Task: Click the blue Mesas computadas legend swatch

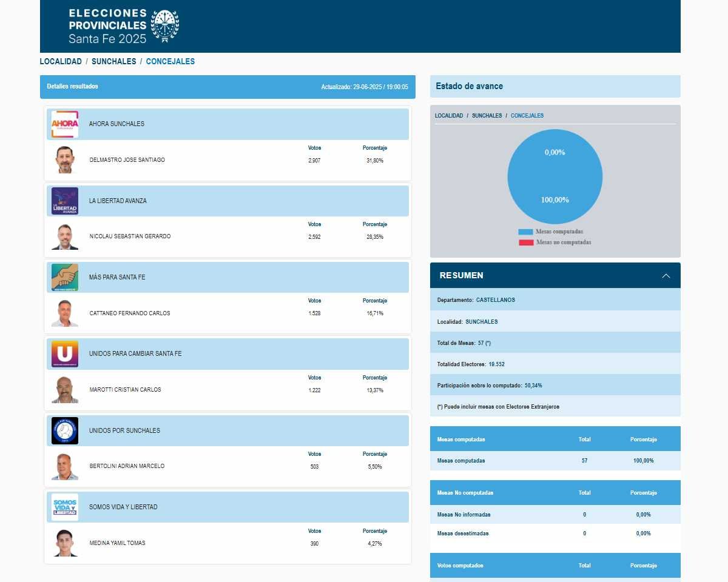Action: click(525, 232)
